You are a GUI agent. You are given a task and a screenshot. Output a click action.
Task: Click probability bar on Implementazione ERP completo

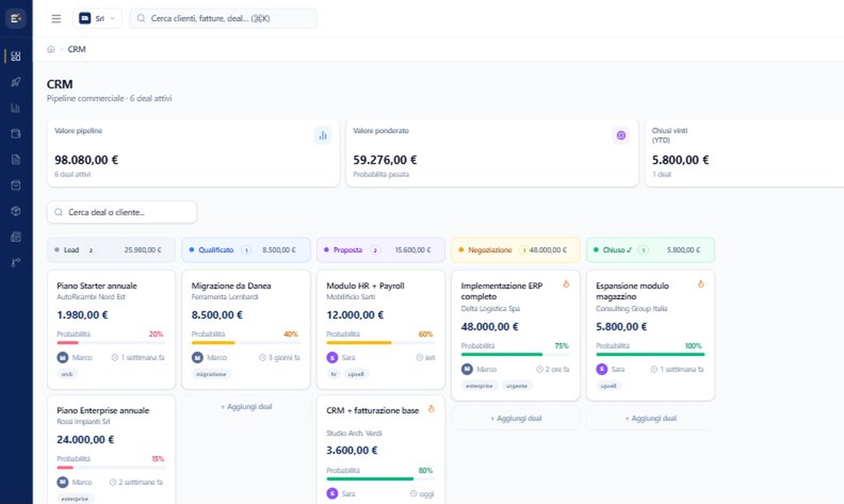tap(515, 354)
